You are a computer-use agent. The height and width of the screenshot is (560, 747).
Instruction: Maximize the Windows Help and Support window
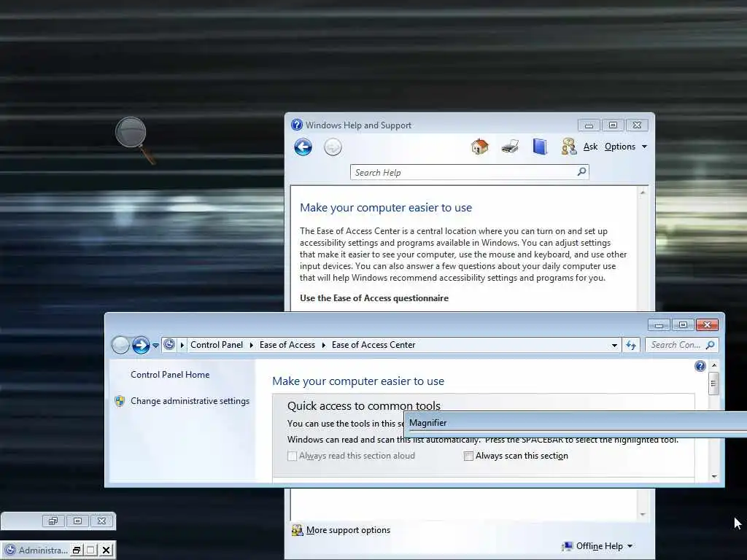613,125
